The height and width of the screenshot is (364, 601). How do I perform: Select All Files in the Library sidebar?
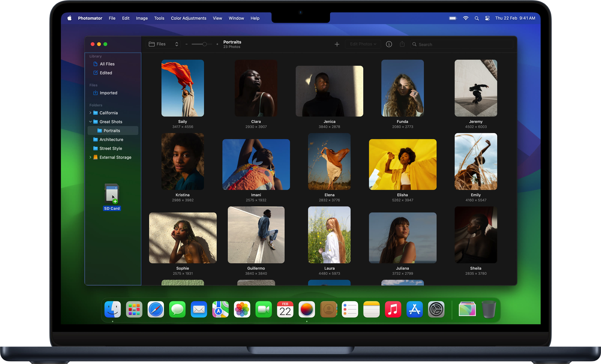coord(107,64)
